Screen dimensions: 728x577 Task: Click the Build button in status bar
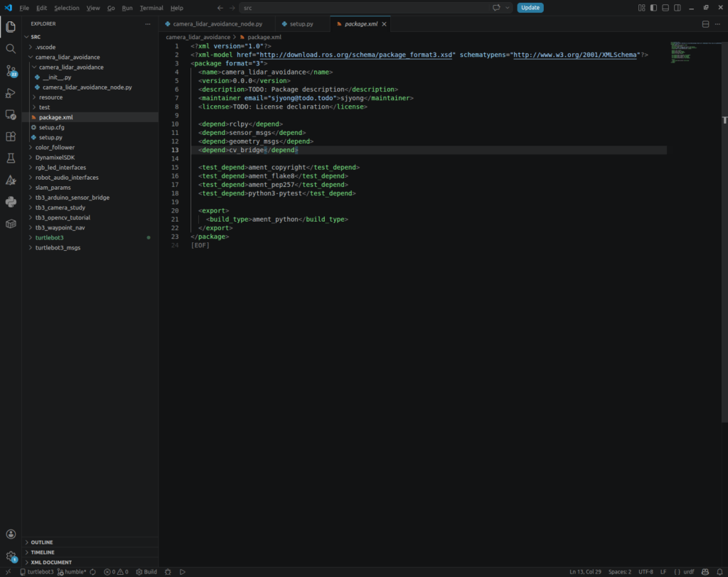pos(146,572)
